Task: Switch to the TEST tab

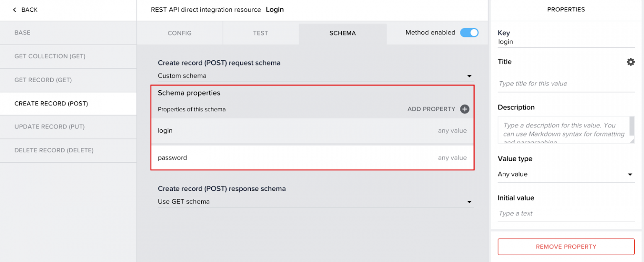Action: 260,33
